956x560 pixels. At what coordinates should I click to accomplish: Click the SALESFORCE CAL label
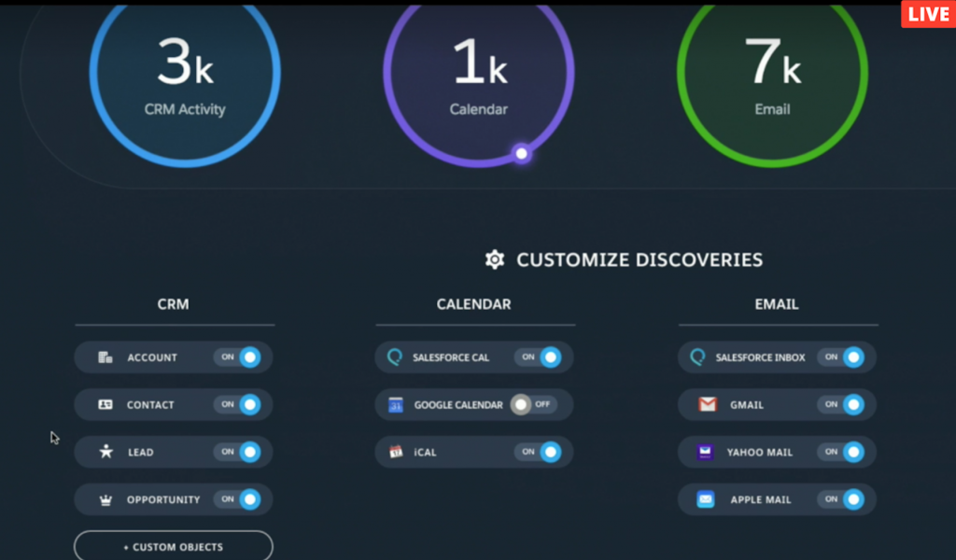pos(451,357)
